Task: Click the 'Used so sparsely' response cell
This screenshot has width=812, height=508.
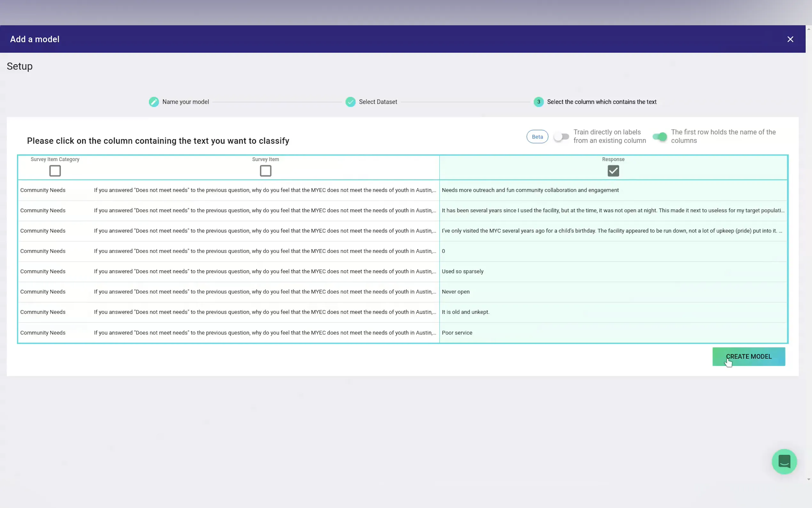Action: (x=462, y=272)
